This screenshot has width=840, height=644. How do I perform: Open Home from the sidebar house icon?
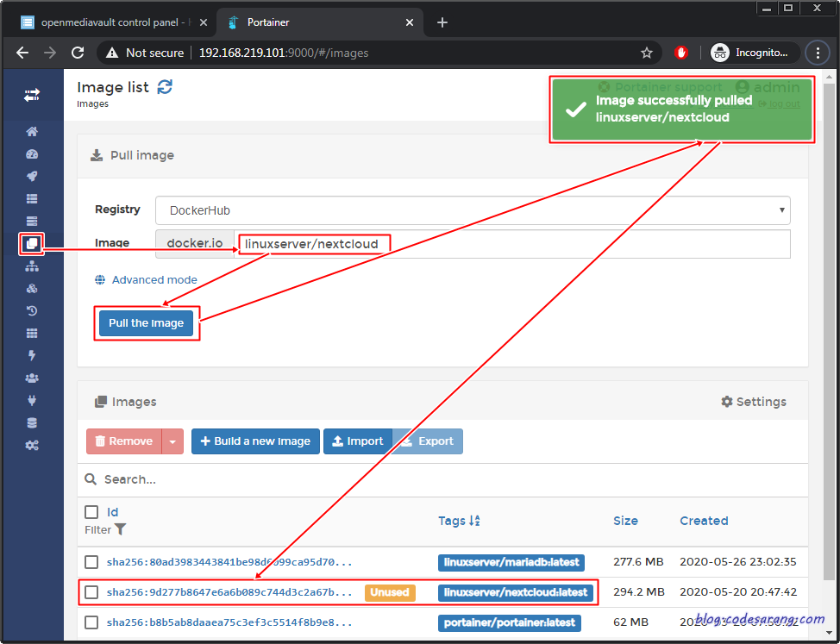[32, 132]
